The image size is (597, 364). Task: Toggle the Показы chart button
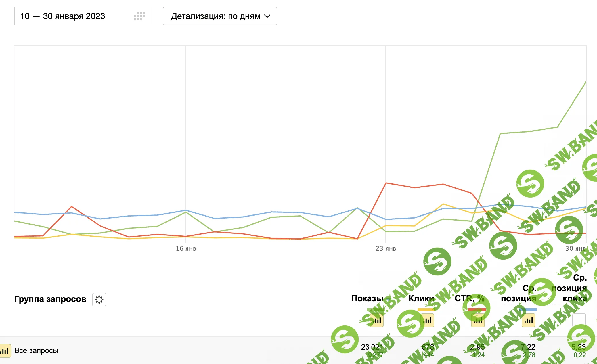(x=376, y=321)
